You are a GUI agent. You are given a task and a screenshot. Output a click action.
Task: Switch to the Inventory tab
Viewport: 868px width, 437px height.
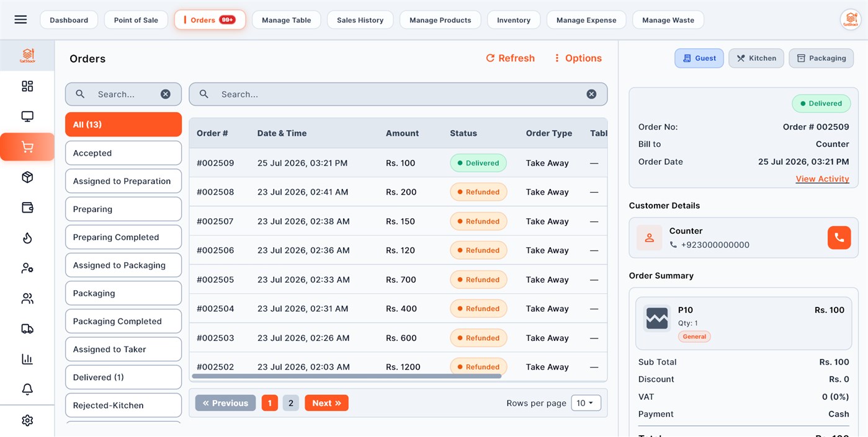(x=514, y=20)
